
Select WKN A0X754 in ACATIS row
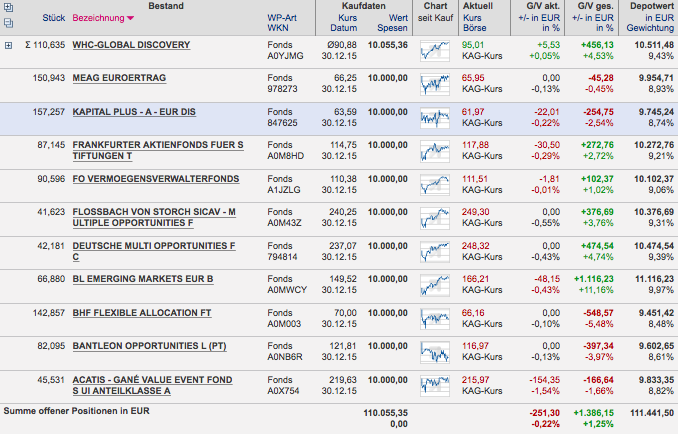click(x=284, y=391)
